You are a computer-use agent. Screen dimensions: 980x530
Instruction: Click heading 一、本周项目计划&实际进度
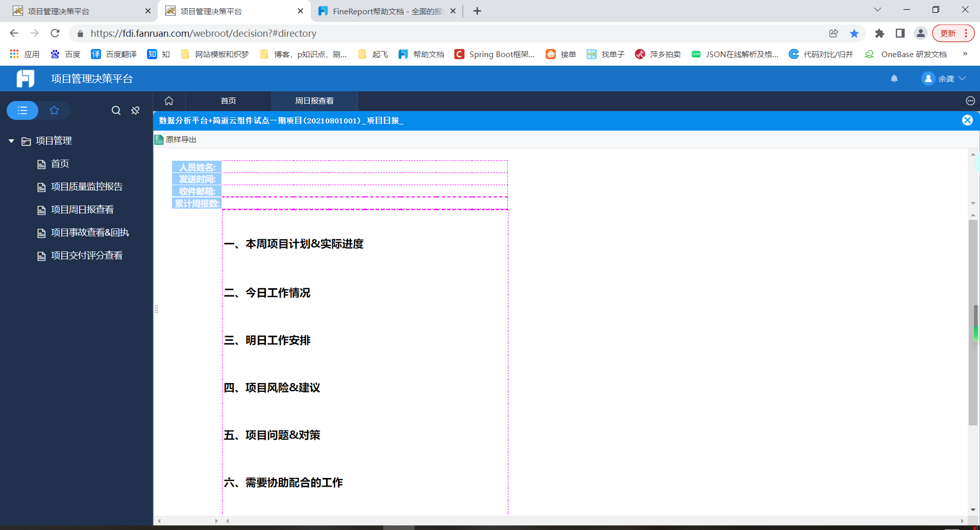click(294, 244)
